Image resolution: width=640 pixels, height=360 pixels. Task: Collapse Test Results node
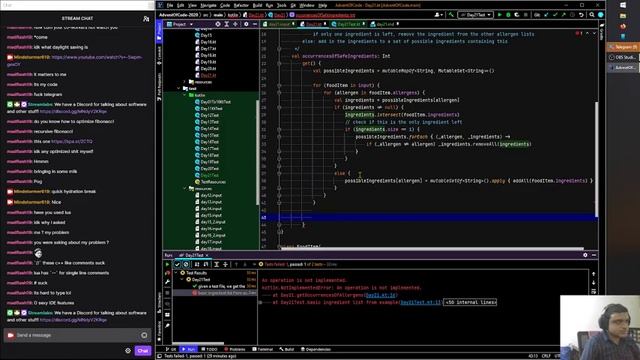click(x=176, y=273)
